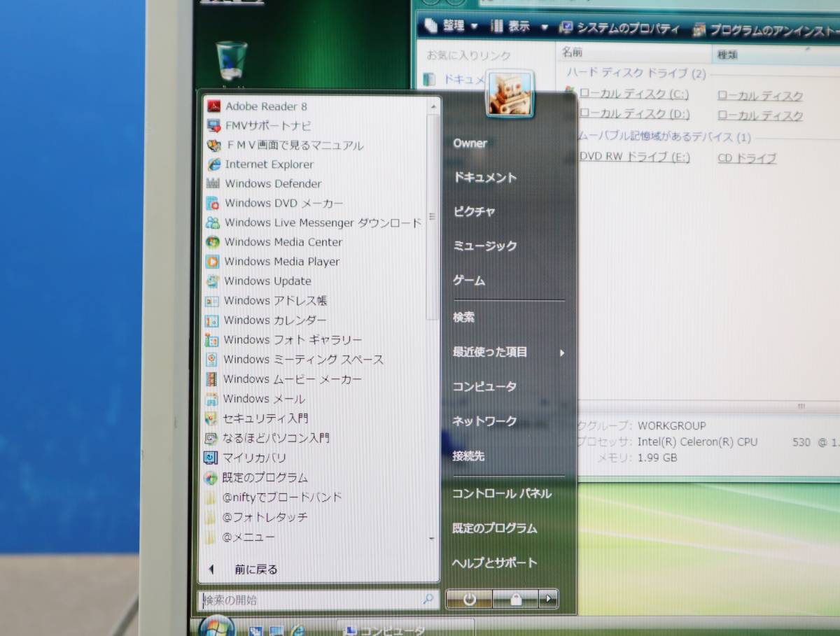Click システムのプロパティ toolbar button

[x=619, y=28]
